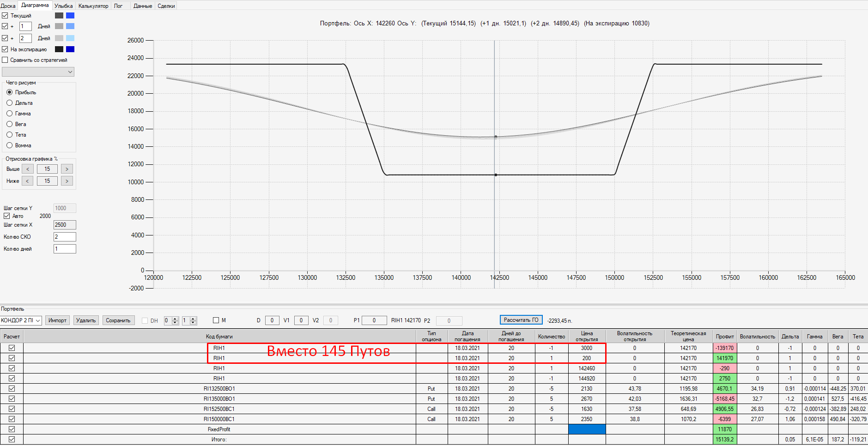868x446 pixels.
Task: Click the right arrow next to Выше
Action: pos(67,169)
